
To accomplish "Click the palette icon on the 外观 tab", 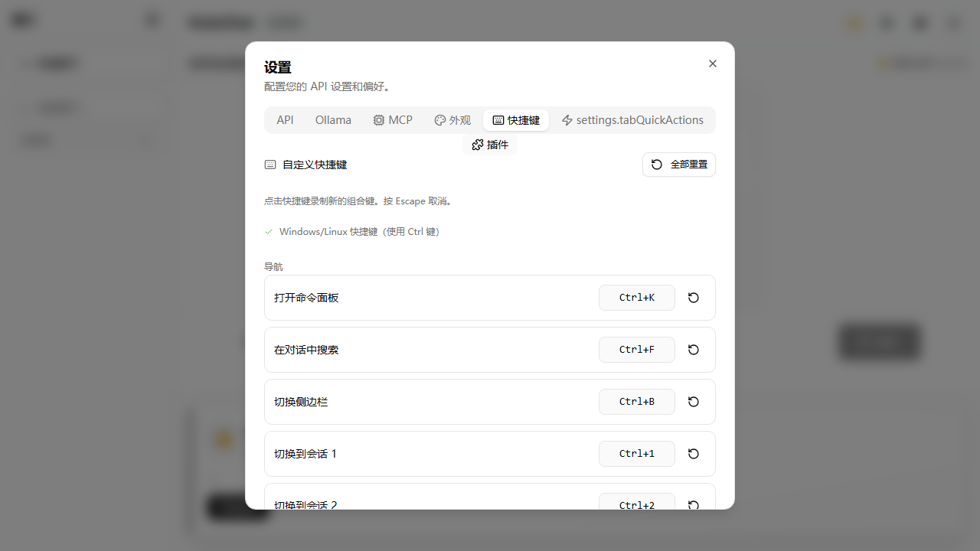I will pos(440,120).
